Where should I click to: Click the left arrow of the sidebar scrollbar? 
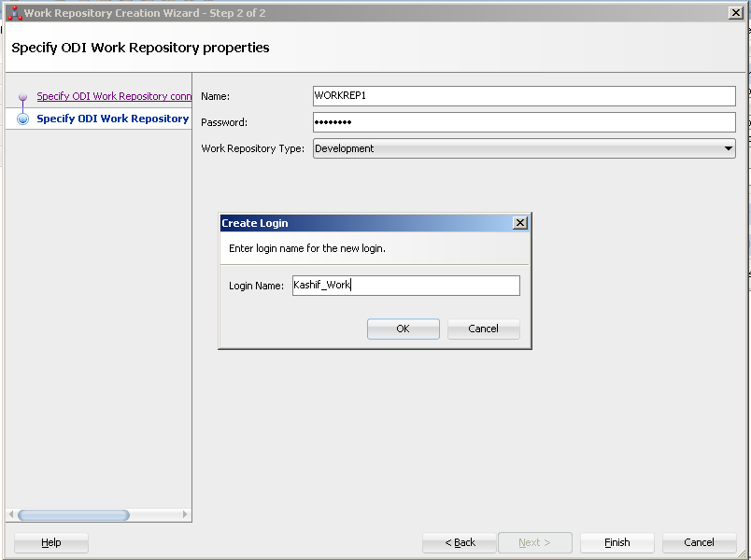tap(10, 514)
